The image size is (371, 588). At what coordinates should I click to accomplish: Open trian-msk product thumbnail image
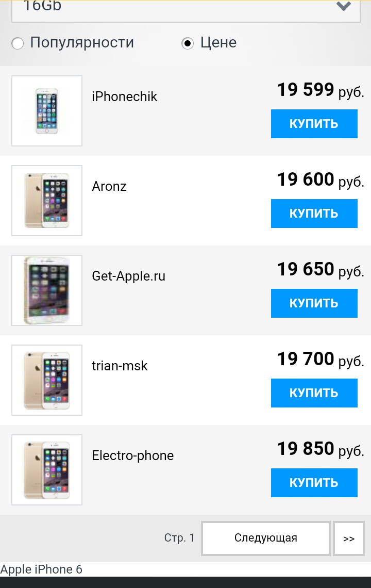click(47, 380)
